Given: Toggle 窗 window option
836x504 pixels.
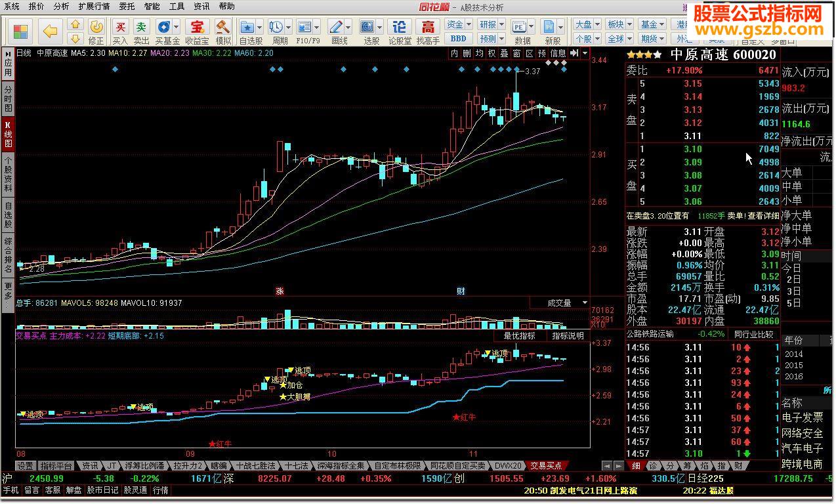Looking at the screenshot, I should [517, 53].
